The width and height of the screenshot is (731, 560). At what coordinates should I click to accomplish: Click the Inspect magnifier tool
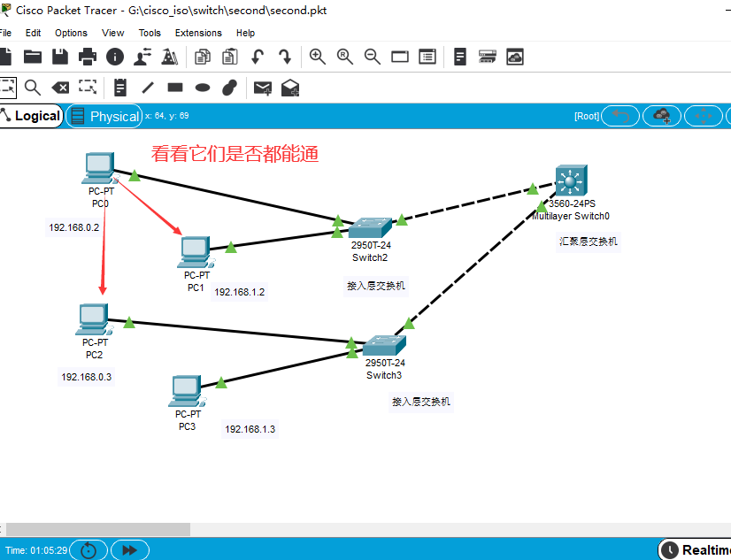coord(33,88)
